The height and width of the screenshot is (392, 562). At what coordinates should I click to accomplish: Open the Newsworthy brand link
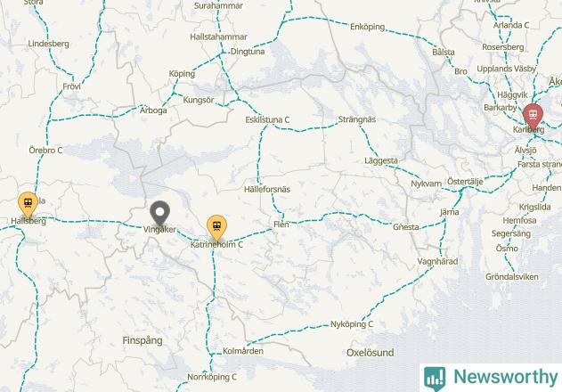click(x=491, y=377)
